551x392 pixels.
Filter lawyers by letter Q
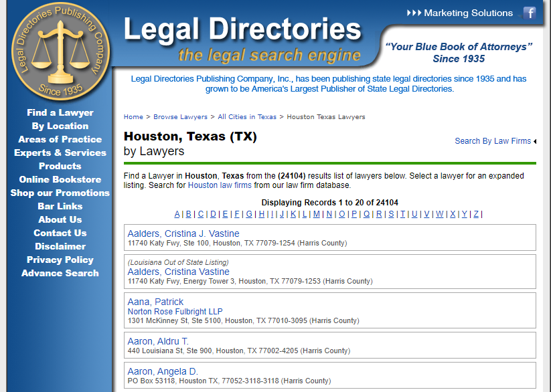[366, 214]
